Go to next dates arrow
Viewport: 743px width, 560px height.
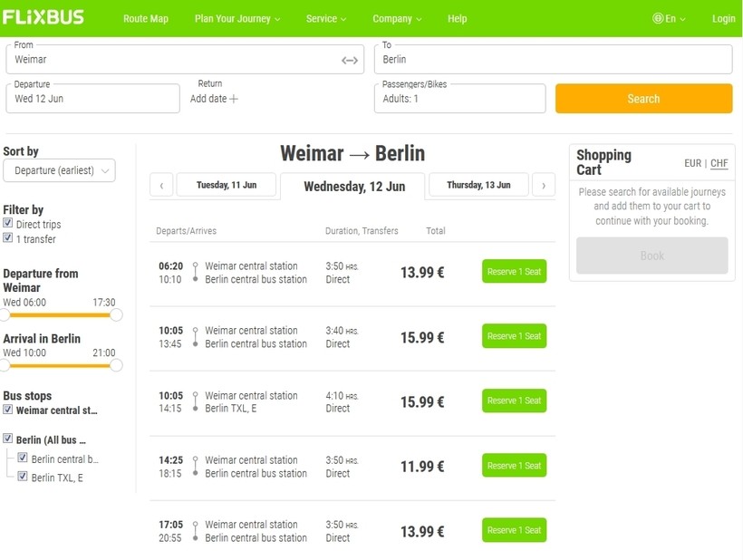543,185
